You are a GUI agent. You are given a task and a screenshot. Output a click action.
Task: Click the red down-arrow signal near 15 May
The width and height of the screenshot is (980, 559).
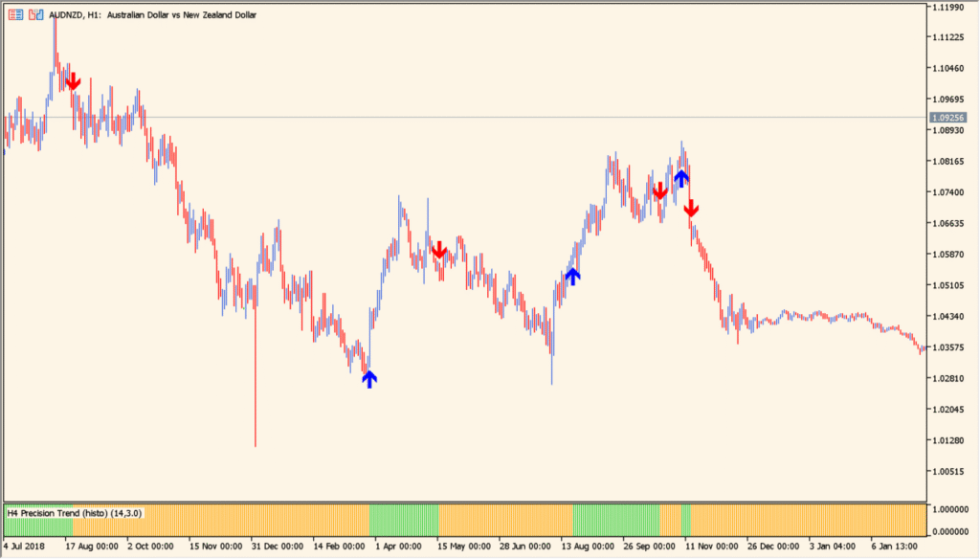point(439,251)
